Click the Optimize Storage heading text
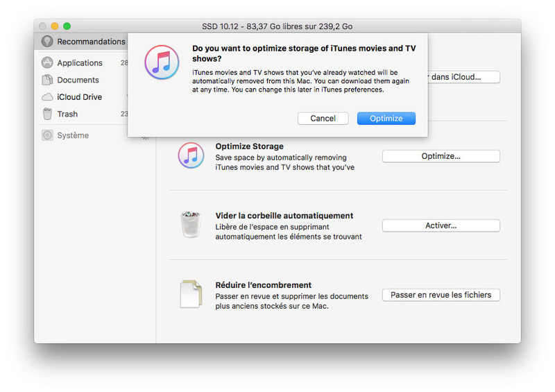555x392 pixels. [x=250, y=146]
